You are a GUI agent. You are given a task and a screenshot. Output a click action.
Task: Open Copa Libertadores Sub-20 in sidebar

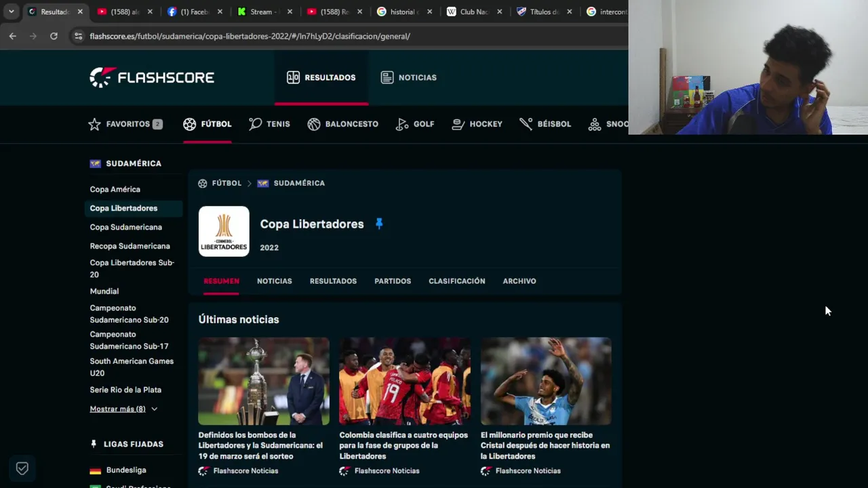132,268
